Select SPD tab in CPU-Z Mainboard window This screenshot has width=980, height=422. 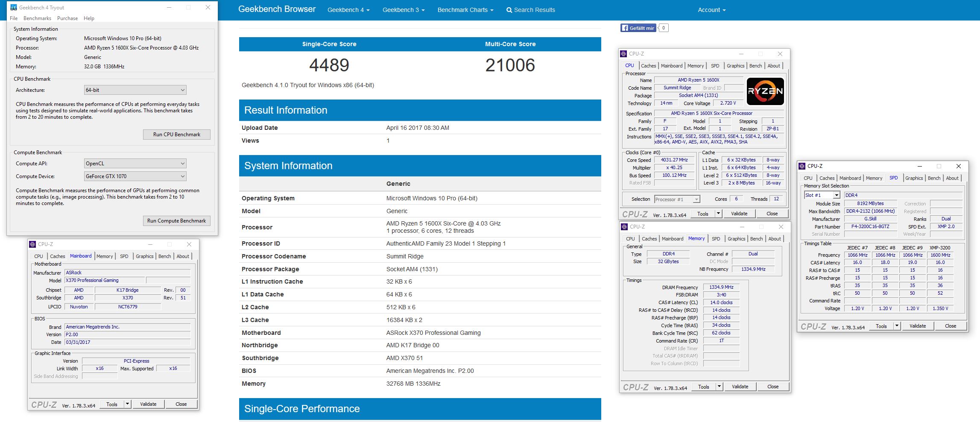pos(124,256)
